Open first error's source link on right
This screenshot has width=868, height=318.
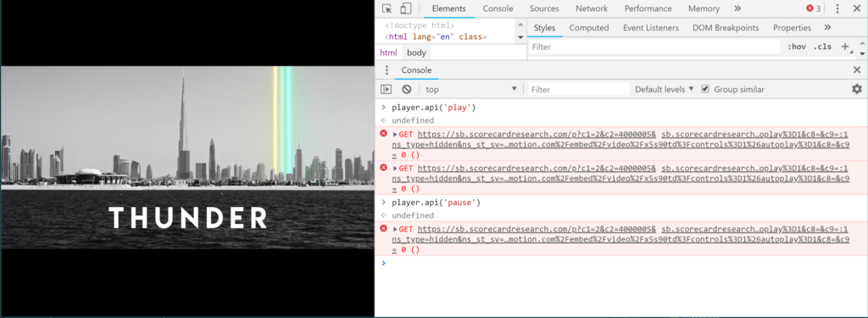[x=754, y=135]
